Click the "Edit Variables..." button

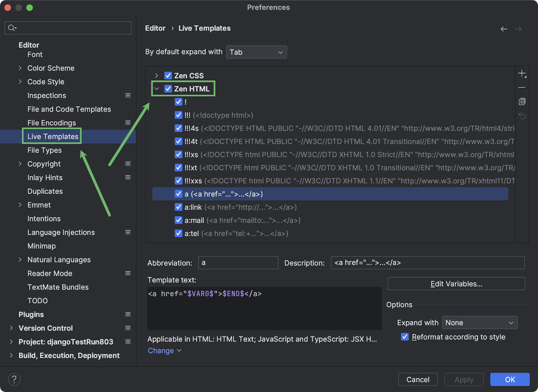coord(456,284)
